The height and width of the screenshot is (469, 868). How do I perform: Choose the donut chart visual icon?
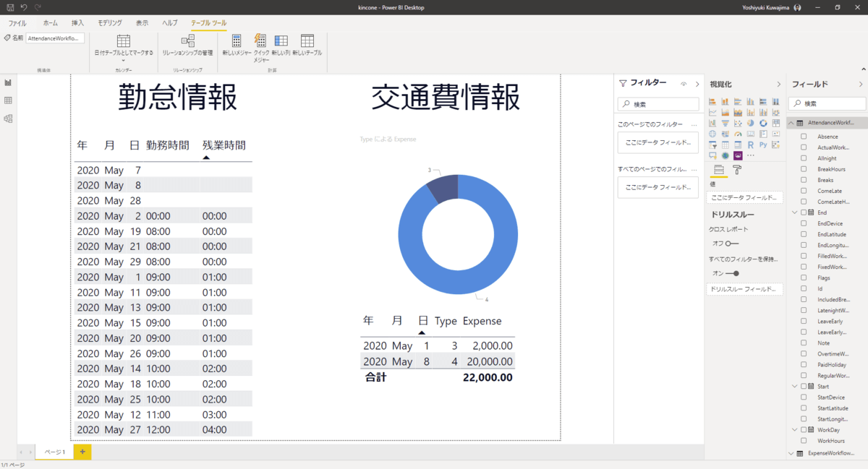point(763,123)
